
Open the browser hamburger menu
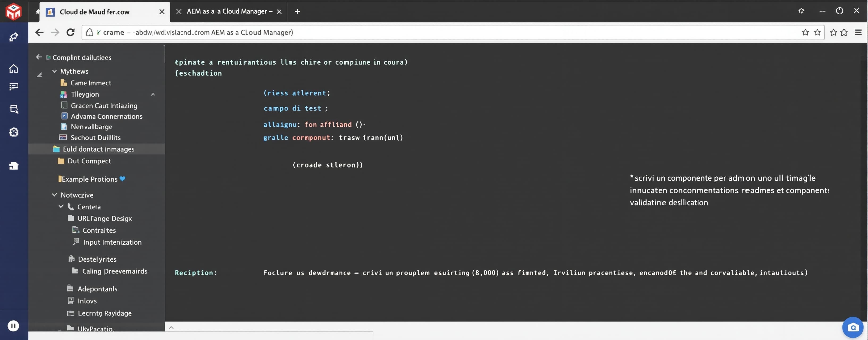858,32
